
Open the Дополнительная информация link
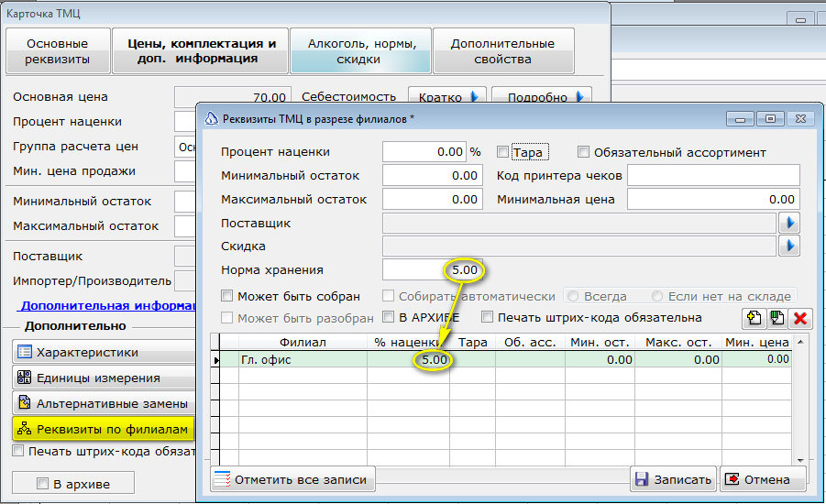108,306
